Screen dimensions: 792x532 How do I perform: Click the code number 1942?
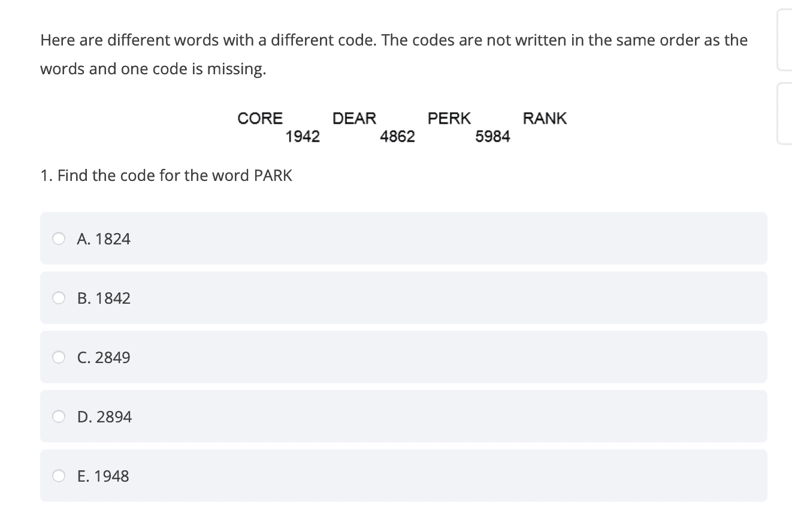coord(303,137)
